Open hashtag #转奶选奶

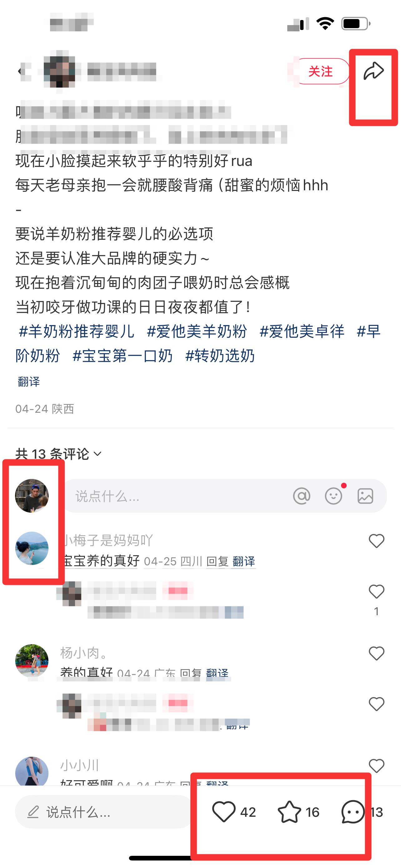[220, 356]
